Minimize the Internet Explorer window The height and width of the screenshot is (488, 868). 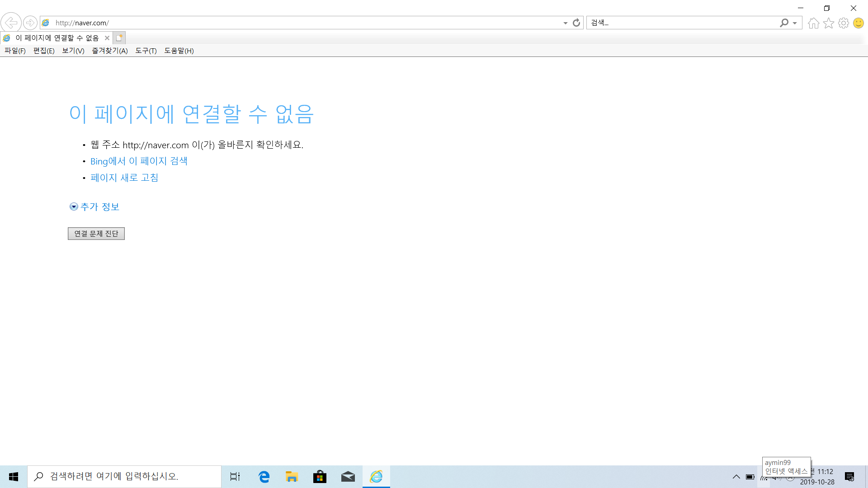(x=801, y=8)
